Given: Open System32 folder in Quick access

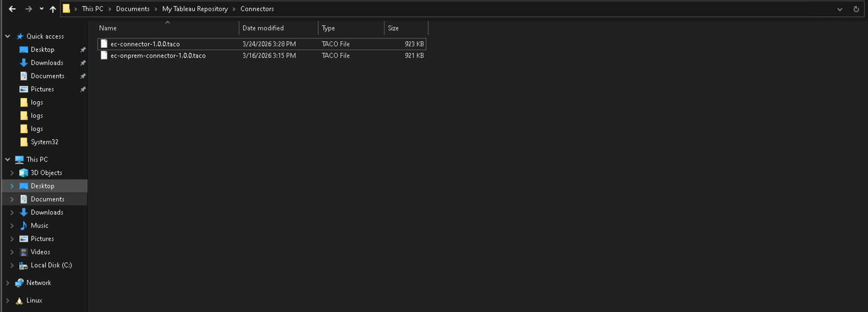Looking at the screenshot, I should click(x=44, y=142).
